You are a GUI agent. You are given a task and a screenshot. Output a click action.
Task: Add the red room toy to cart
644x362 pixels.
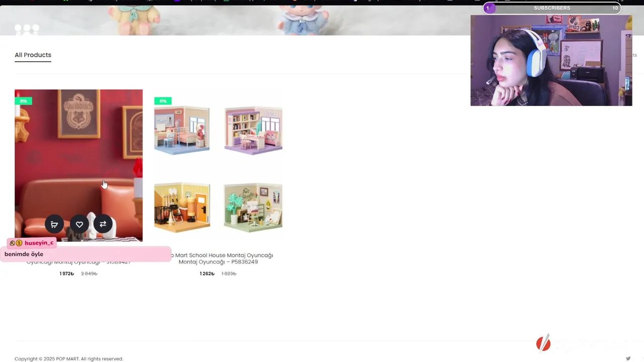(54, 224)
